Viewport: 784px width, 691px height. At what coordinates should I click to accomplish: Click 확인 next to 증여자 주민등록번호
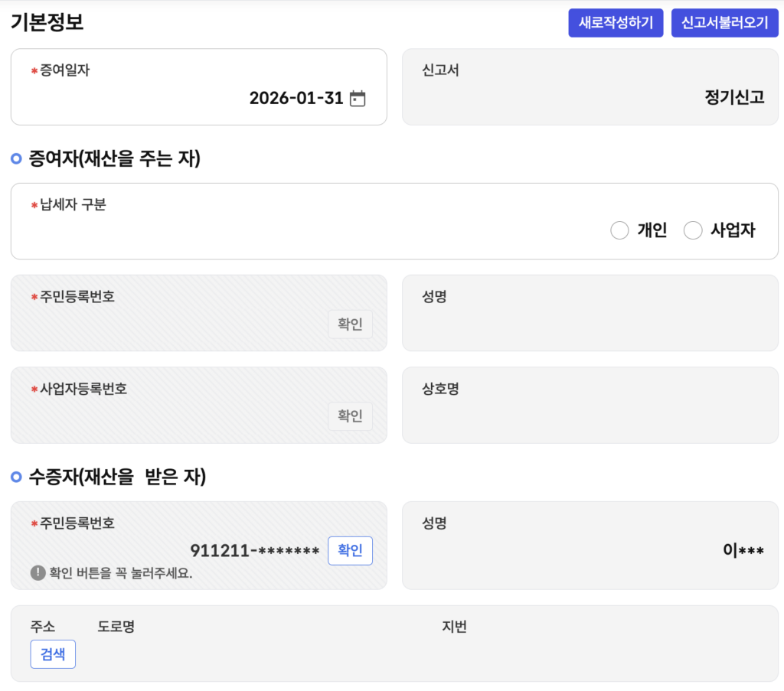(350, 324)
